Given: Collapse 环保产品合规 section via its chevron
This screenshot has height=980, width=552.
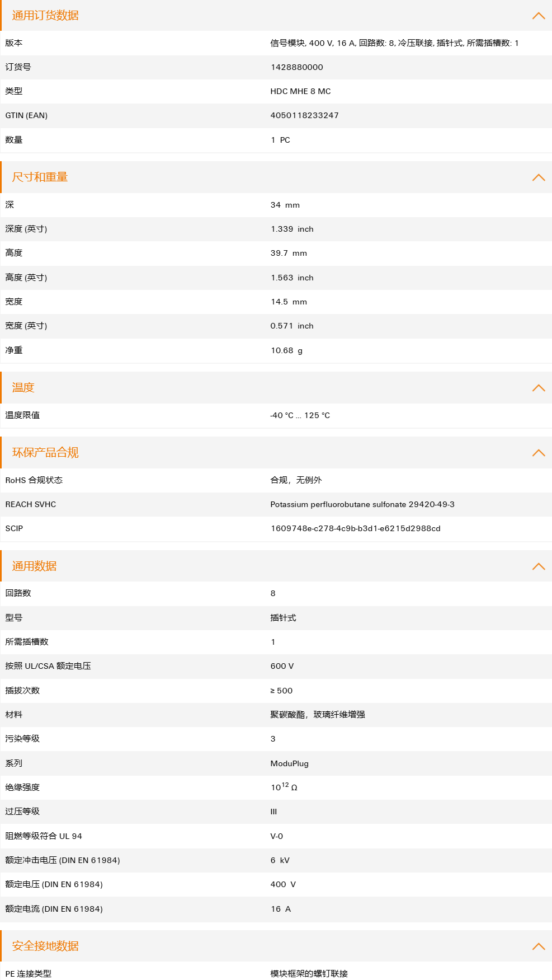Looking at the screenshot, I should pos(538,453).
